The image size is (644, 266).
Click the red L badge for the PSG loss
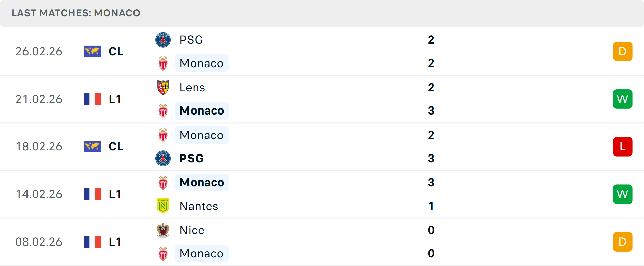coord(623,146)
